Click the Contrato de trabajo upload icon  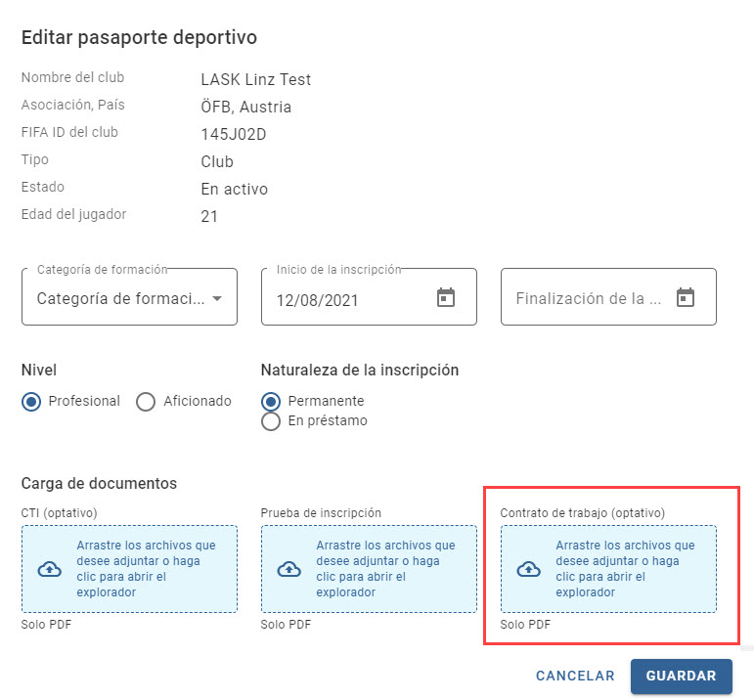coord(528,569)
